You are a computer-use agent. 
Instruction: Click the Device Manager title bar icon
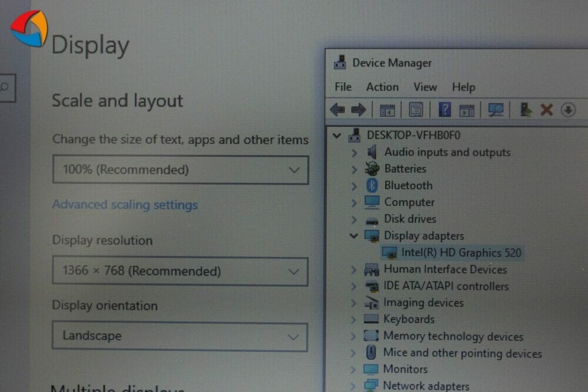(x=340, y=62)
